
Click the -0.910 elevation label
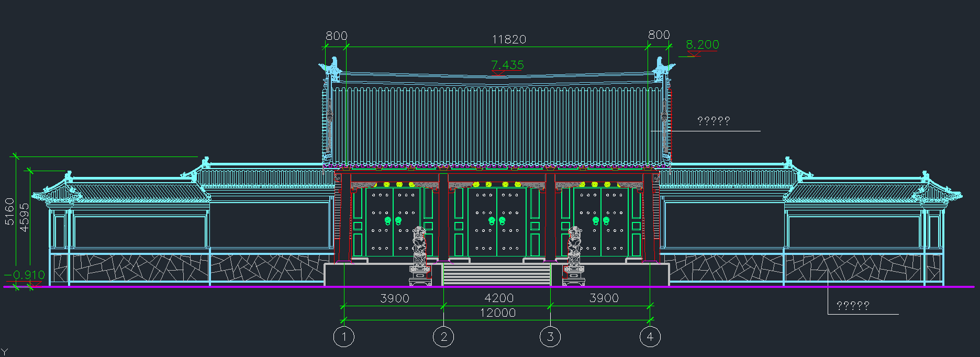[26, 275]
